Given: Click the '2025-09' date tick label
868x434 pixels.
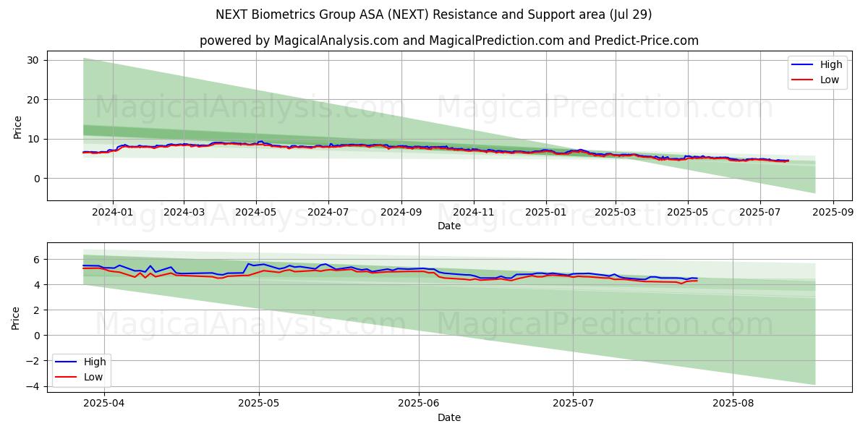Looking at the screenshot, I should click(x=833, y=213).
